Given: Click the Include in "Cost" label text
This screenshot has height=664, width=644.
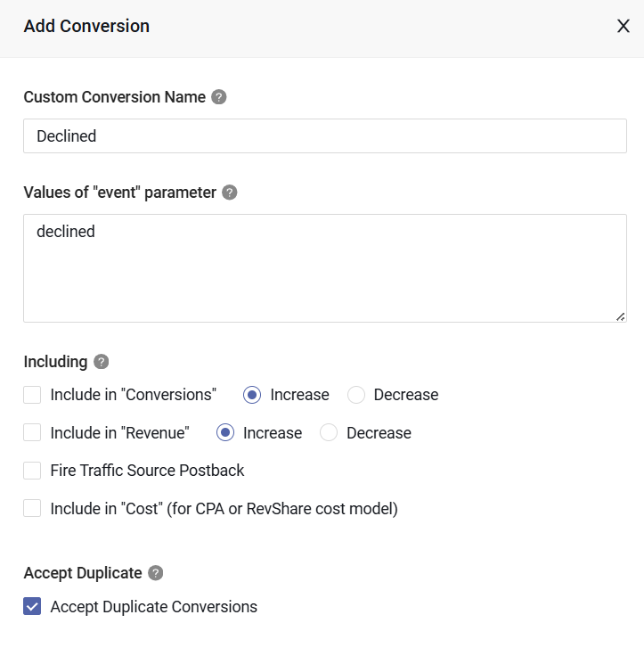Looking at the screenshot, I should [x=224, y=509].
